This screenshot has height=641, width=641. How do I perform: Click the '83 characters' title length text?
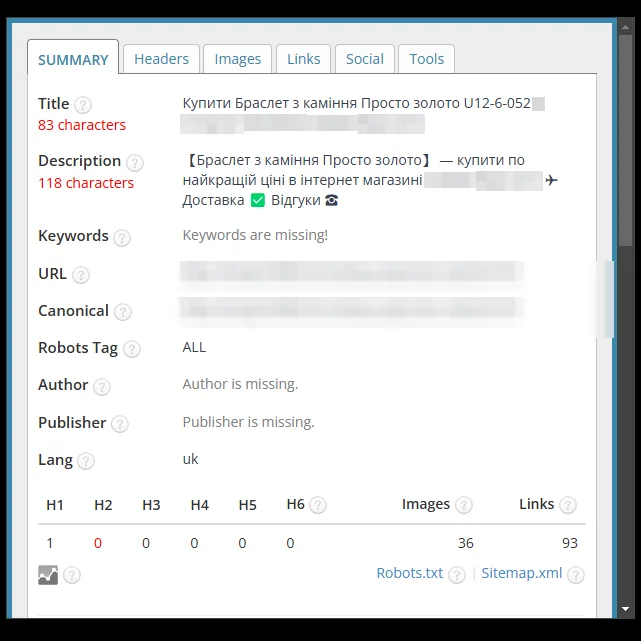82,125
